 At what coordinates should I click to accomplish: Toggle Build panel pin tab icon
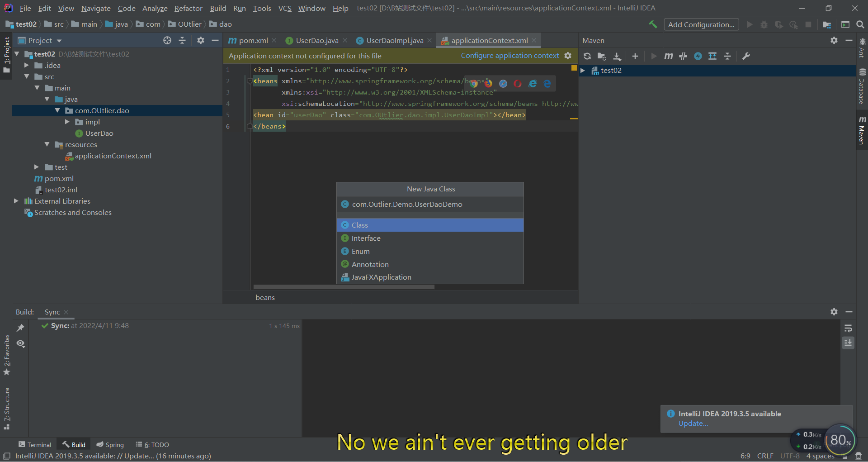(x=20, y=328)
